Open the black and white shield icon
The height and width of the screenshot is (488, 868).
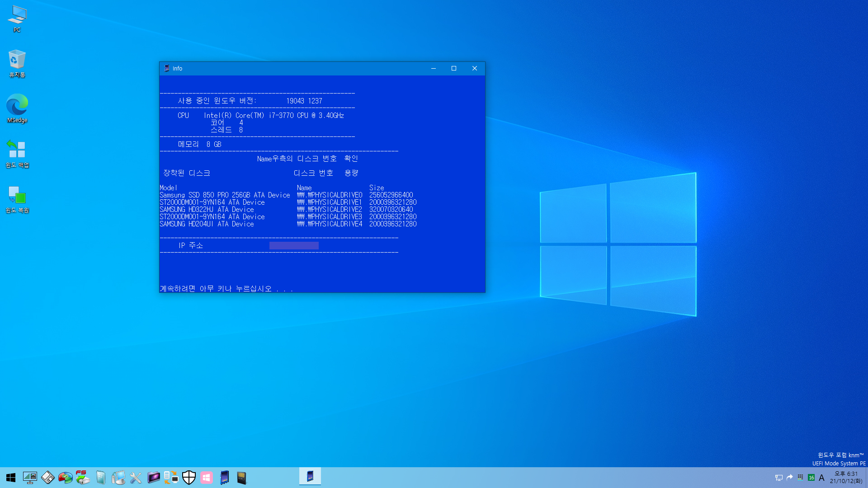(x=189, y=478)
